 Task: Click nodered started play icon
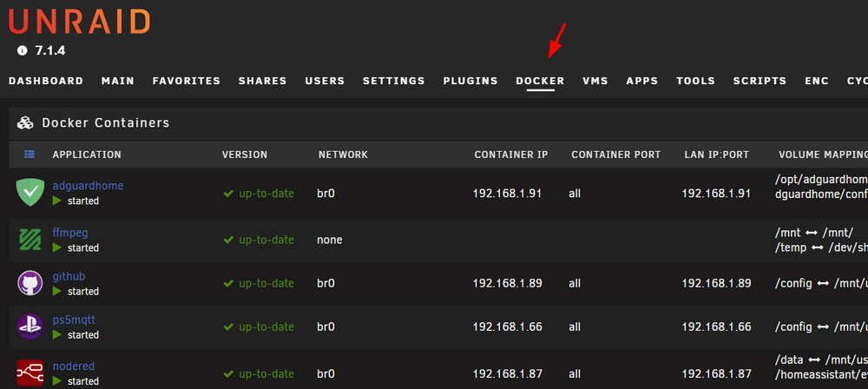[57, 381]
